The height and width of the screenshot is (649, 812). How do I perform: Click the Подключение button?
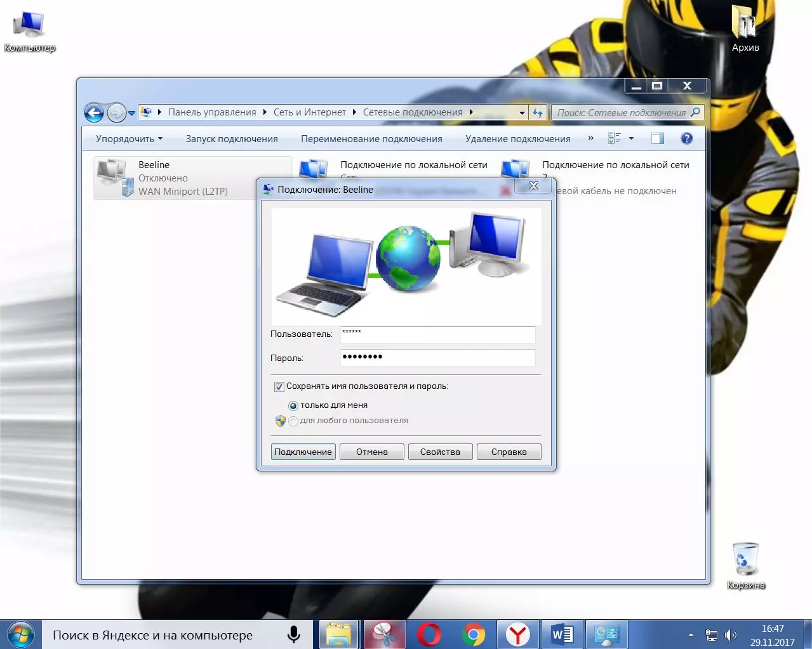coord(303,452)
